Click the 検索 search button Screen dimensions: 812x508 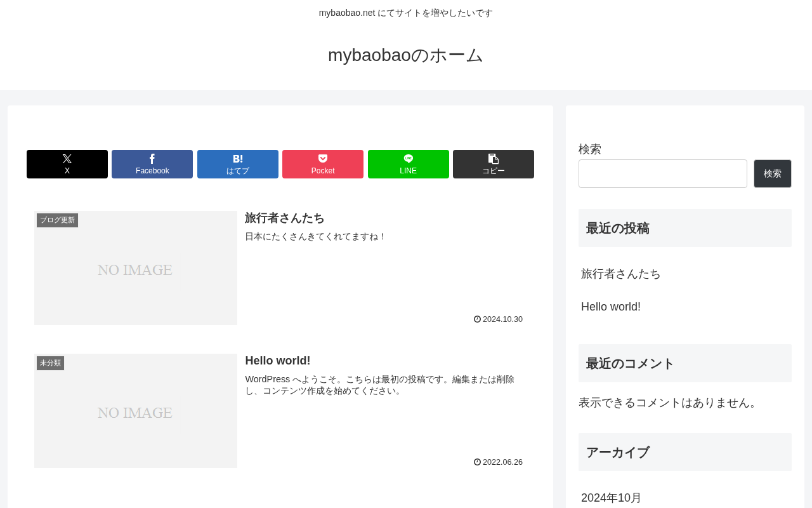773,173
